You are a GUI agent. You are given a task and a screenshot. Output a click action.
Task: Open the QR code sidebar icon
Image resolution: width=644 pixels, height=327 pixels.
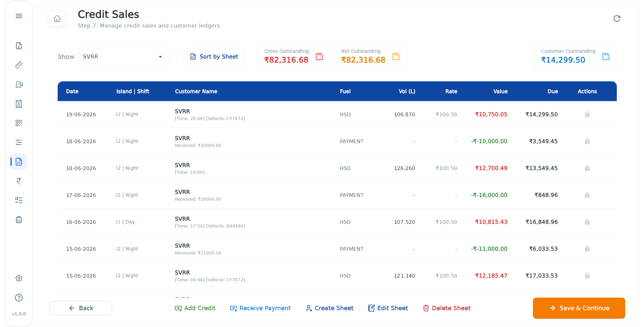[19, 123]
